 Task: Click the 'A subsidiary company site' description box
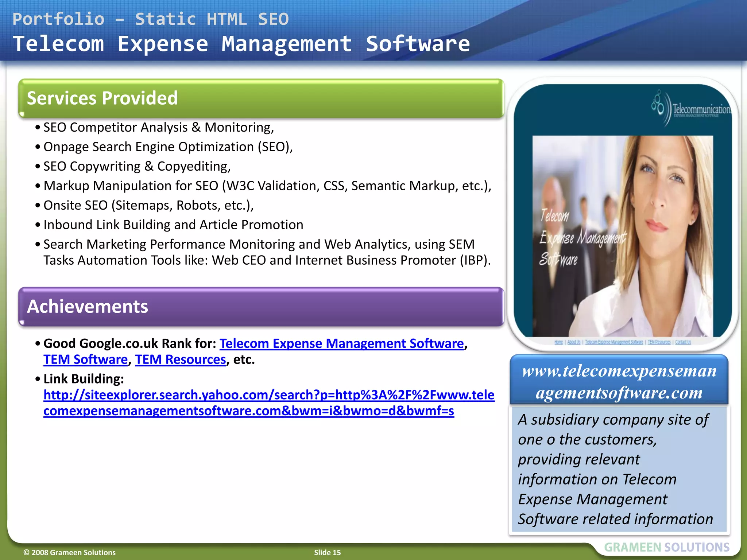click(619, 470)
